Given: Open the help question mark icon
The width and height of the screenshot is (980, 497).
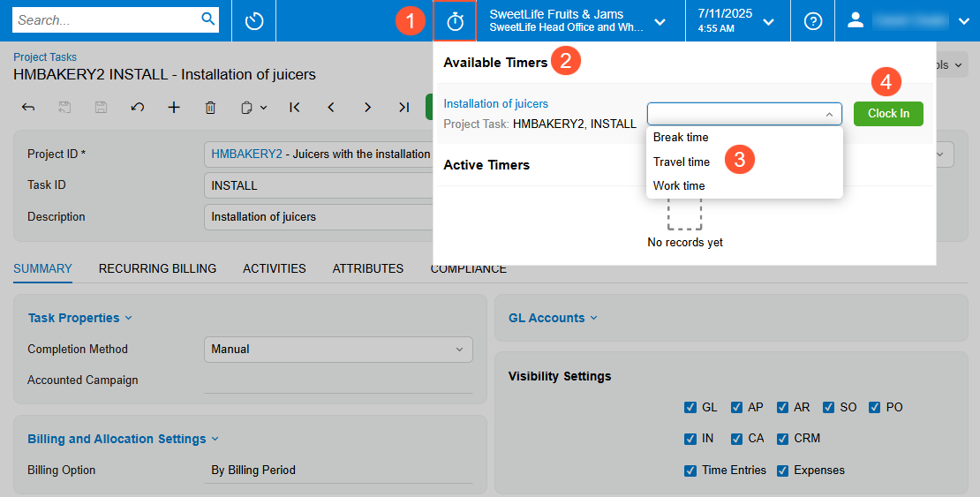Looking at the screenshot, I should (813, 21).
